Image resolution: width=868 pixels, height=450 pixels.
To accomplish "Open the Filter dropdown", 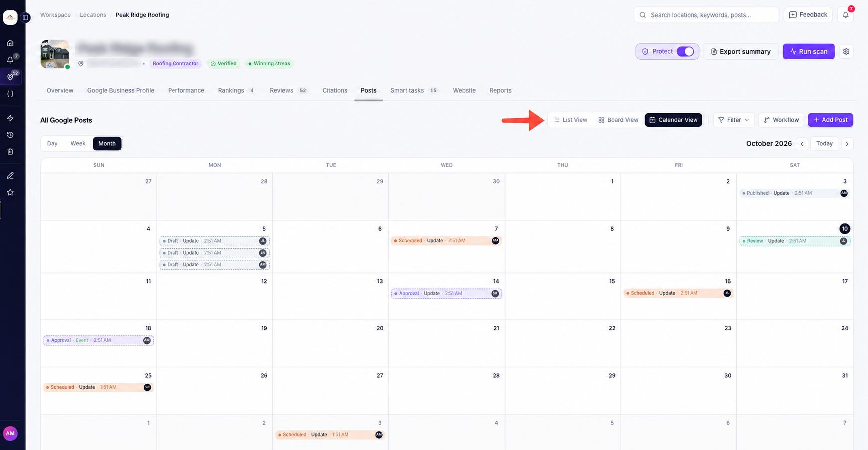I will point(734,120).
